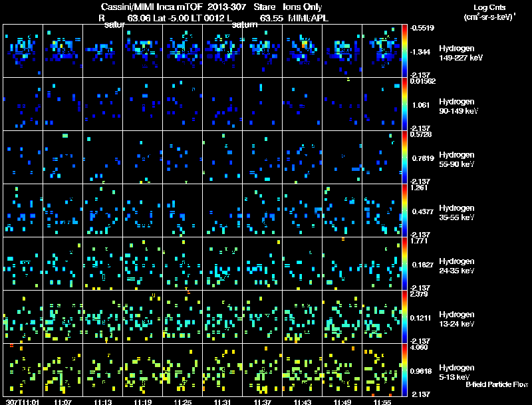Click the color bar for Hydrogen 24-35 keV
This screenshot has width=532, height=405.
pos(404,264)
